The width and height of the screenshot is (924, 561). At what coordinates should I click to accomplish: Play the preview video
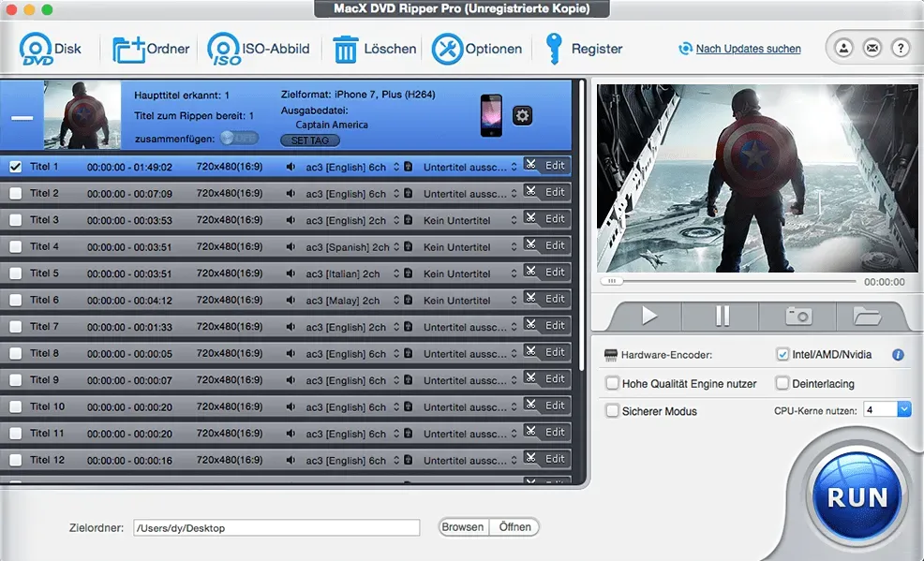coord(648,317)
